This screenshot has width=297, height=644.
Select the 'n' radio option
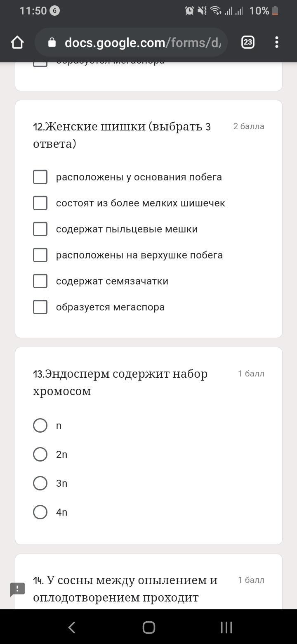40,425
